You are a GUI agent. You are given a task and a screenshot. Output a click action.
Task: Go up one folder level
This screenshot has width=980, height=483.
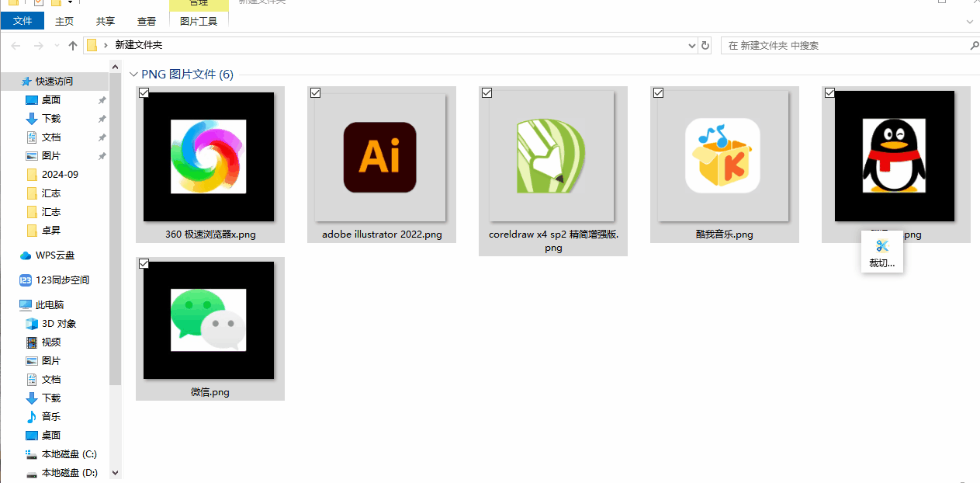73,46
